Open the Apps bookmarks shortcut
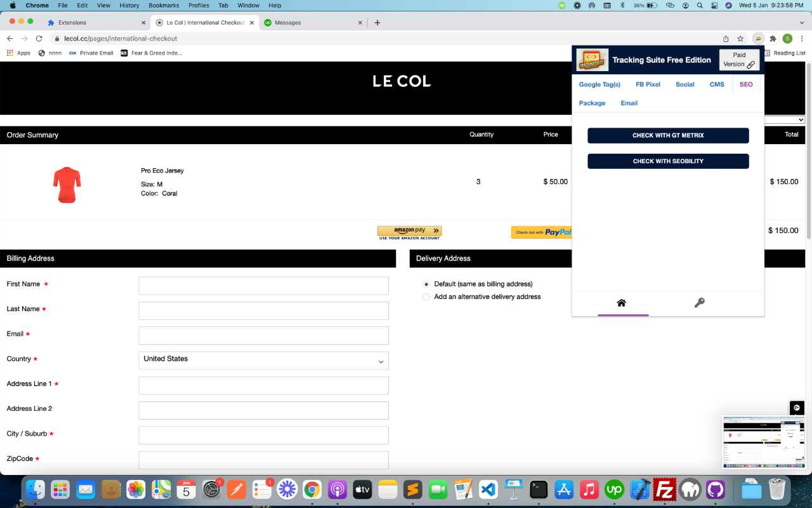This screenshot has height=508, width=812. pyautogui.click(x=18, y=53)
